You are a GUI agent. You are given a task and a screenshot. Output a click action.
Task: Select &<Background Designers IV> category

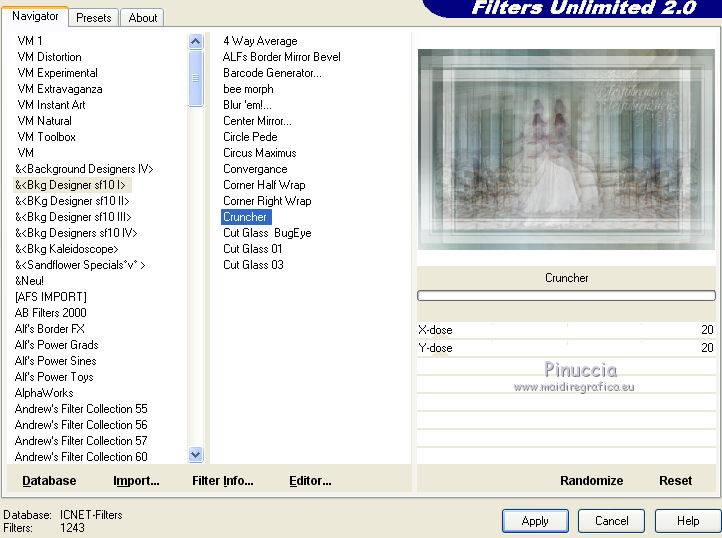point(84,169)
